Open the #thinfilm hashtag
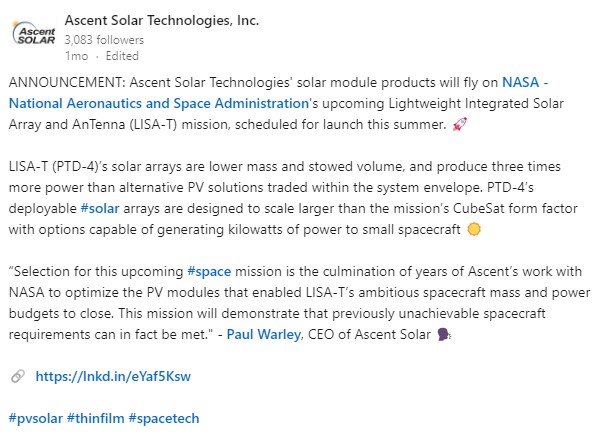The height and width of the screenshot is (440, 607). (x=96, y=418)
